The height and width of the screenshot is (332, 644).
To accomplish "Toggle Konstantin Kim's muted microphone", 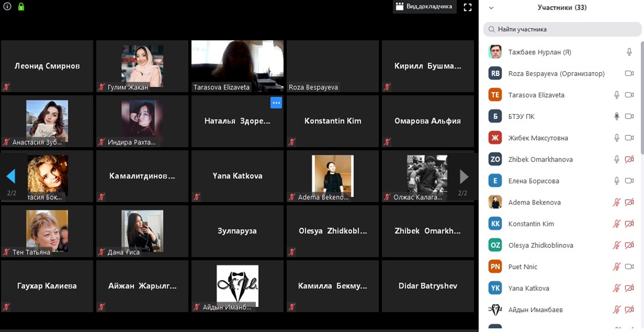I will (617, 224).
